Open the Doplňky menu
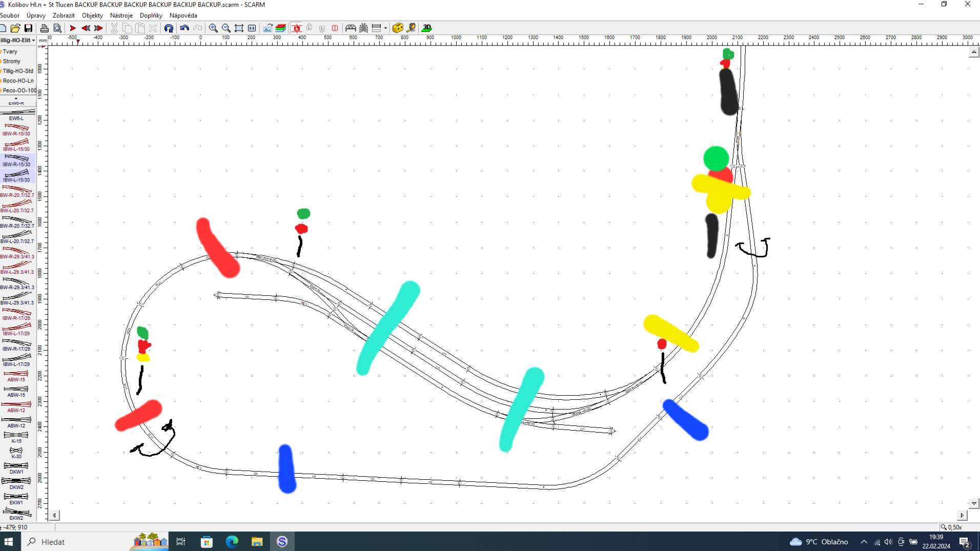980x551 pixels. tap(151, 15)
